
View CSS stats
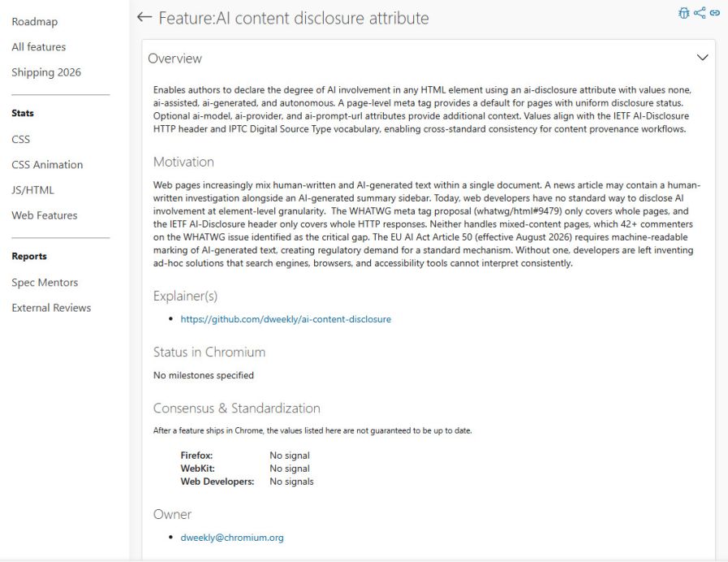pyautogui.click(x=21, y=140)
